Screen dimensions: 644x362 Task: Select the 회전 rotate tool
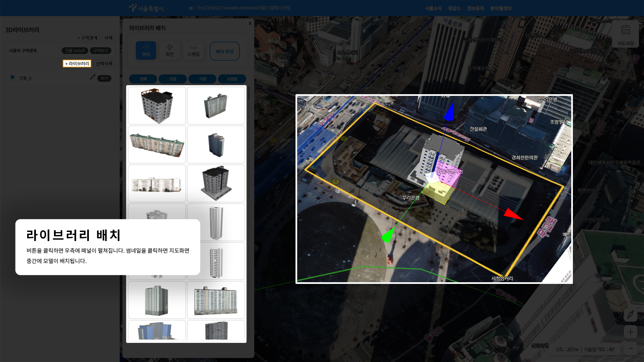coord(170,51)
